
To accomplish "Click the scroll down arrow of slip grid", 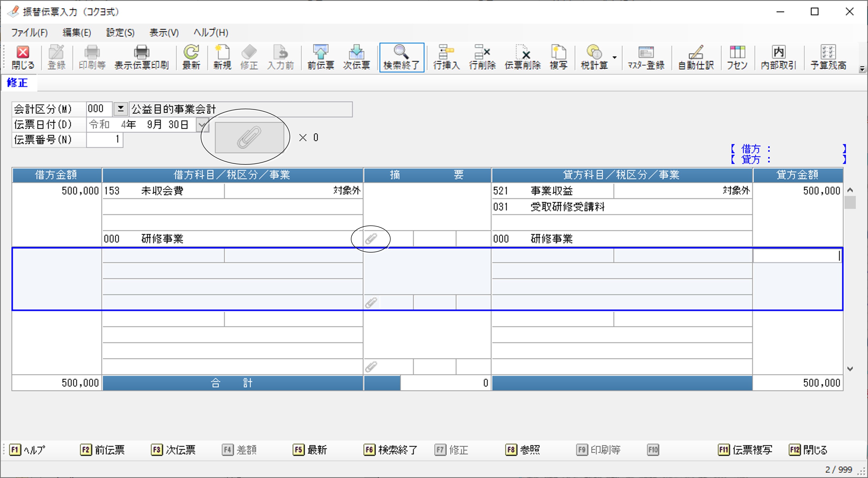I will 850,369.
